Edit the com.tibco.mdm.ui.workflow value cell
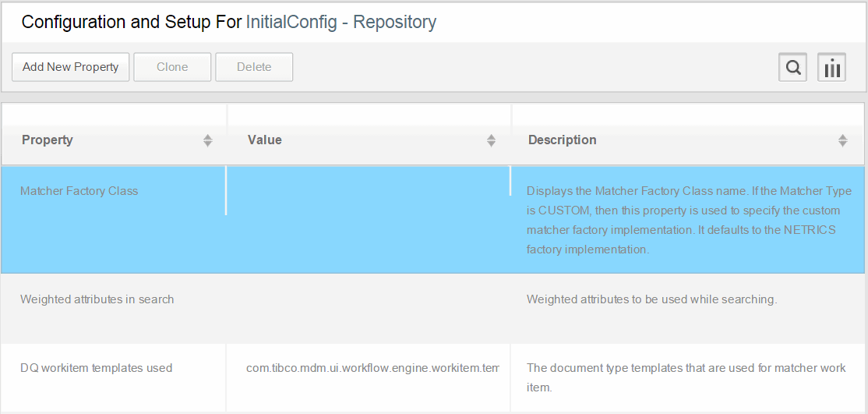 372,367
